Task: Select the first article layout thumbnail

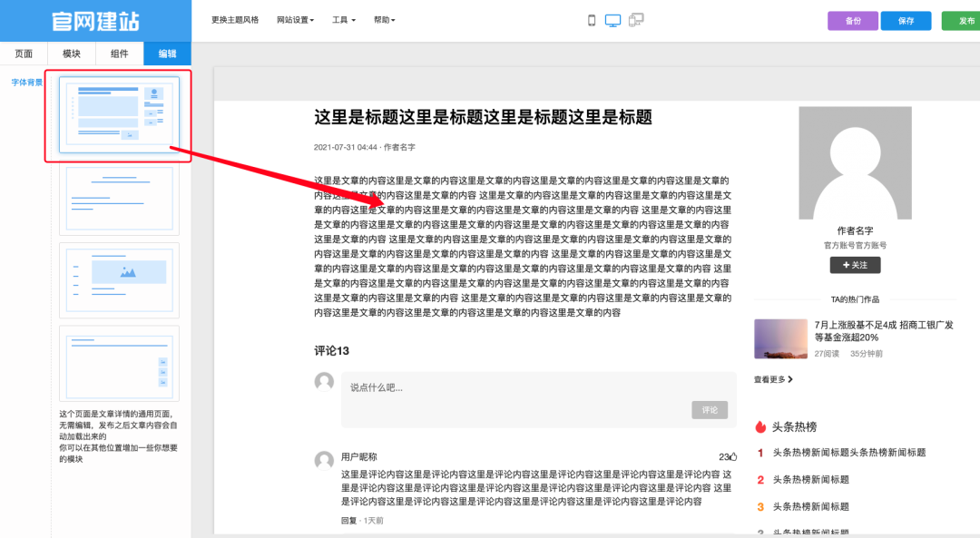Action: point(119,114)
